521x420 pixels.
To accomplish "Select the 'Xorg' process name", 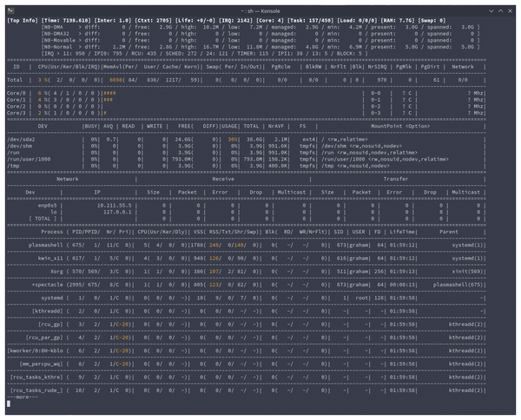I will (56, 272).
